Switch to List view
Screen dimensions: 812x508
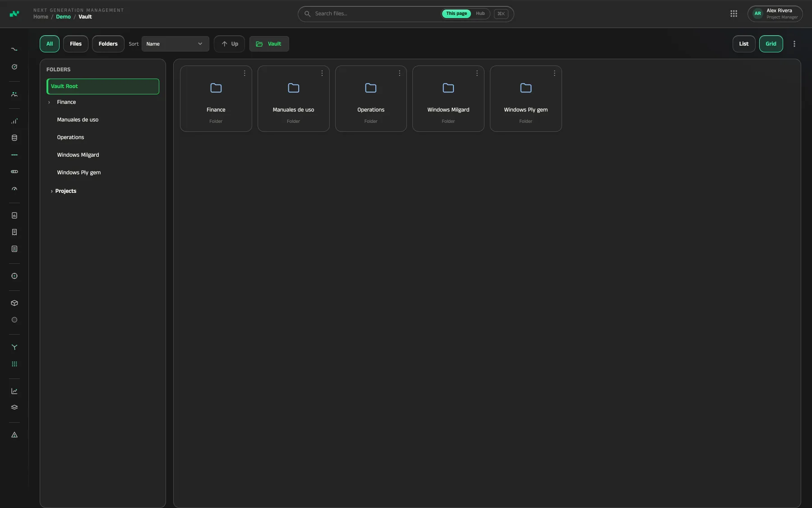pos(744,44)
